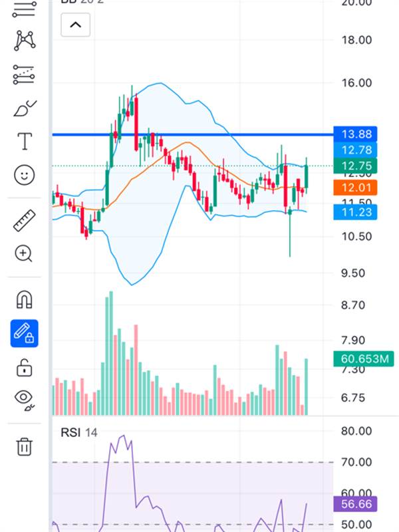Click the 7.90 price axis label
399x532 pixels.
click(353, 340)
